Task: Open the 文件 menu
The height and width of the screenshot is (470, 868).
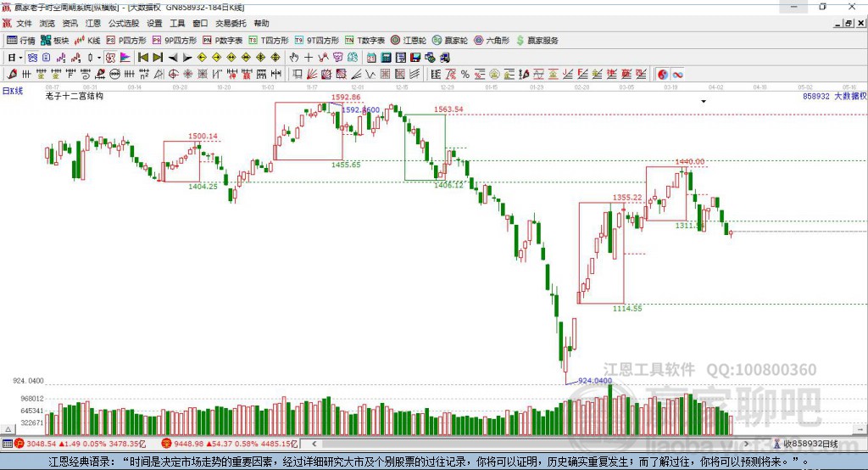Action: pyautogui.click(x=24, y=23)
